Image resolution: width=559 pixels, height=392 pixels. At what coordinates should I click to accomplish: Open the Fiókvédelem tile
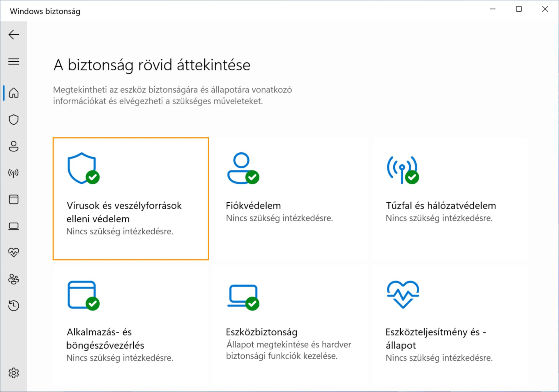click(x=290, y=199)
